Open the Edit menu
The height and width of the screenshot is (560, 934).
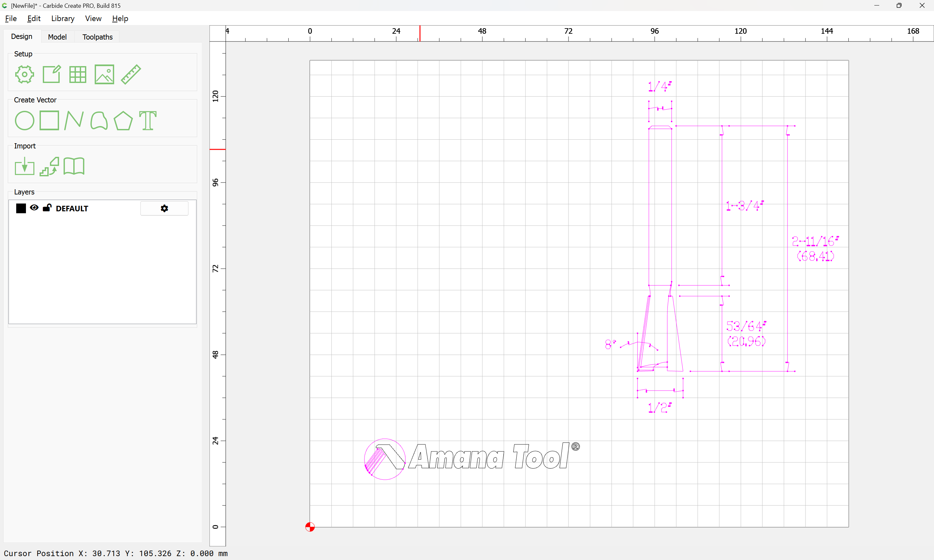[x=34, y=18]
